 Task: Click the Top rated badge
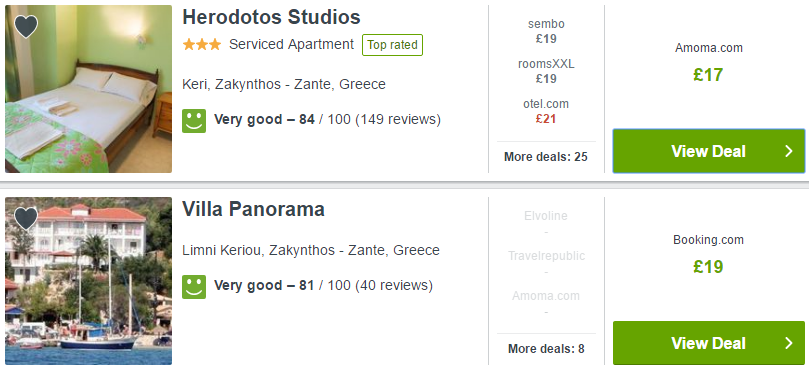point(393,45)
